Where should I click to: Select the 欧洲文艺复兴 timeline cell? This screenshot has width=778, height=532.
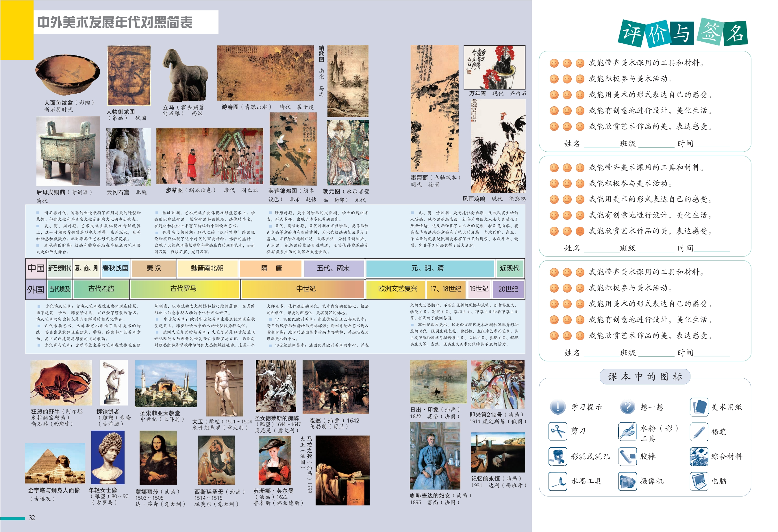coord(397,289)
